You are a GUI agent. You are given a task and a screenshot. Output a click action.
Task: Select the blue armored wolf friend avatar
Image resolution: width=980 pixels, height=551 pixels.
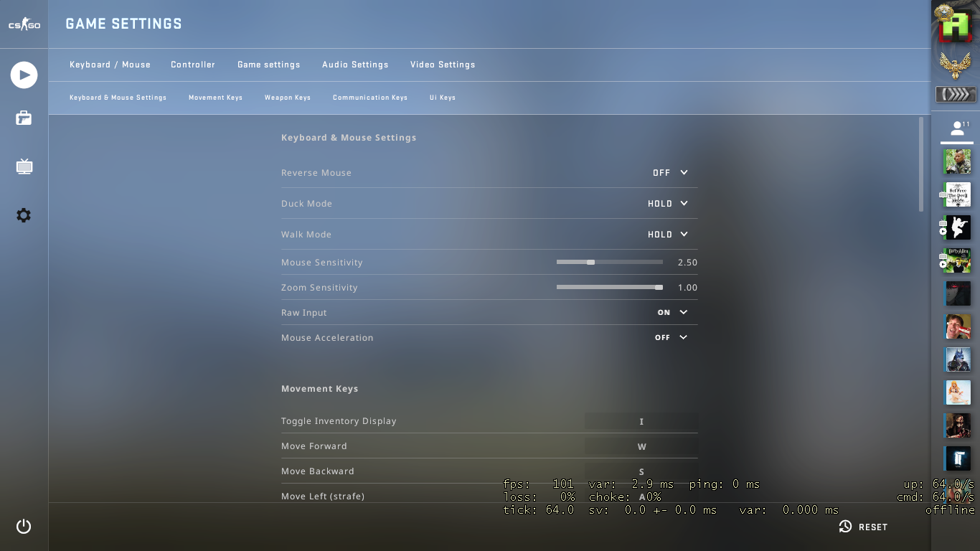(x=958, y=359)
